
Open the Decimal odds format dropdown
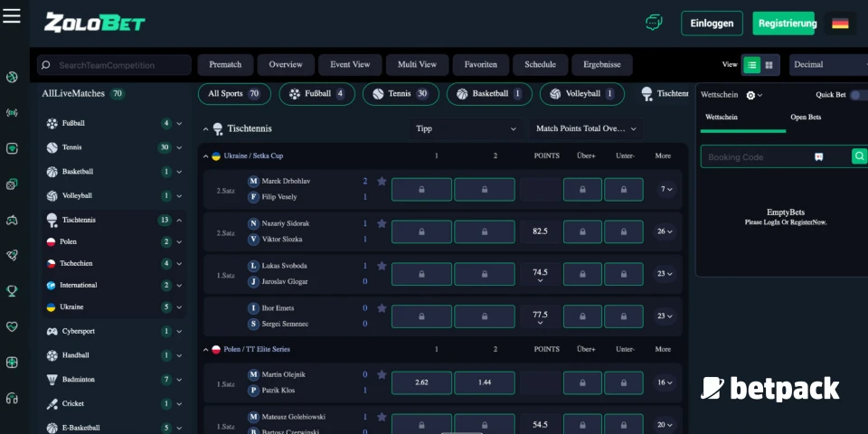(x=827, y=65)
